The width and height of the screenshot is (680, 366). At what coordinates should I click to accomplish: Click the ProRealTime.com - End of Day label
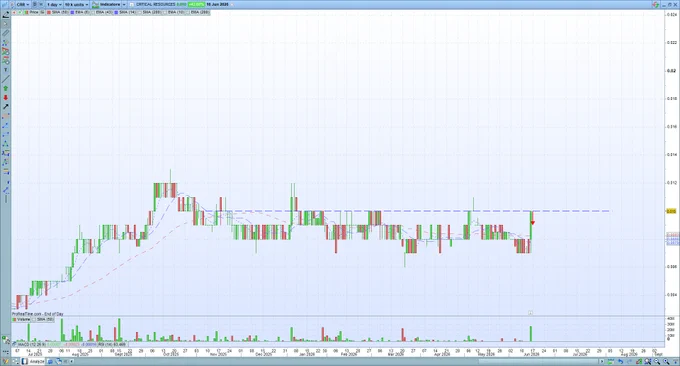37,314
